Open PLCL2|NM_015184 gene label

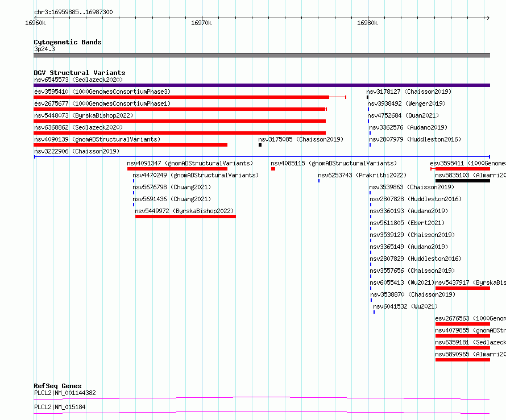pyautogui.click(x=60, y=407)
